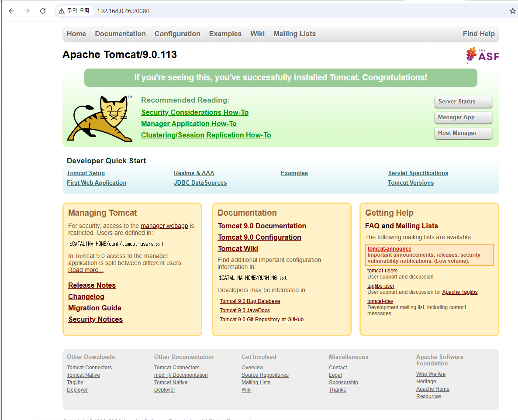Open the Heritage link
Screen dimensions: 518x420
coord(426,382)
